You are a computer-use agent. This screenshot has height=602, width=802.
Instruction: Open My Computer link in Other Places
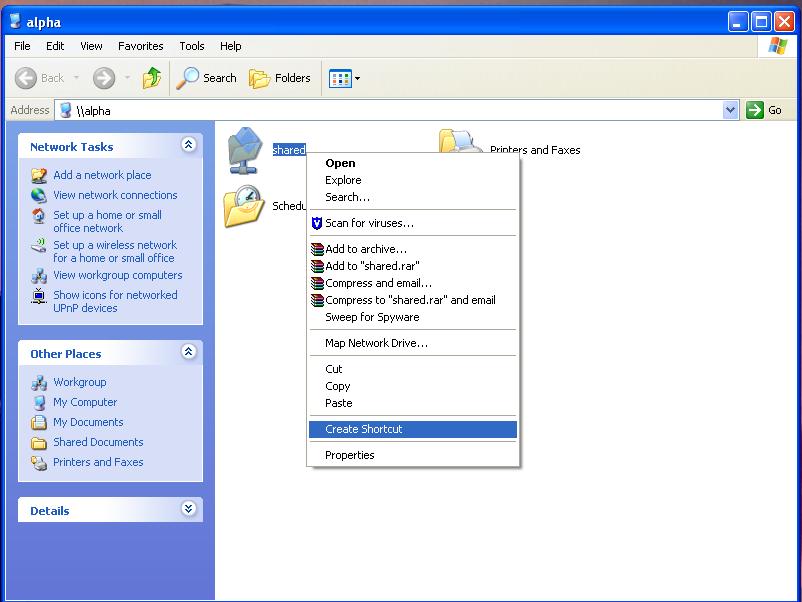tap(85, 402)
